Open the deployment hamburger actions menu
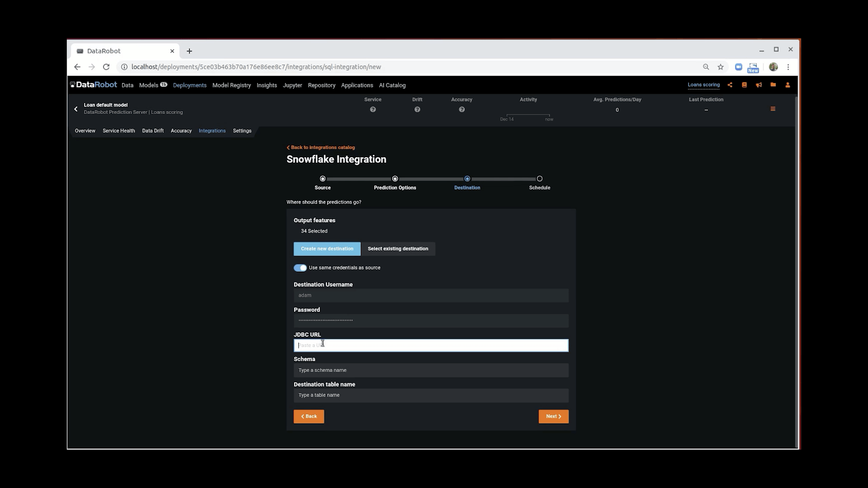This screenshot has height=488, width=868. tap(773, 109)
